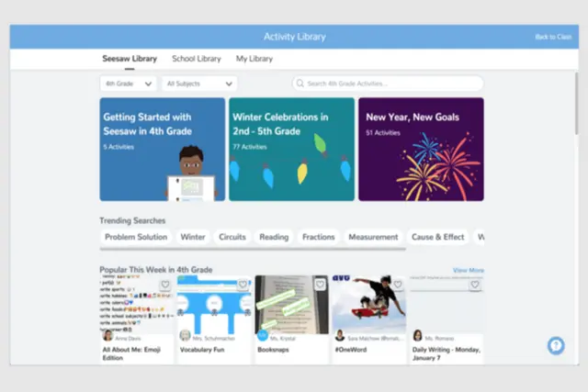Click the Vocabulary Fun title text
The height and width of the screenshot is (392, 588).
point(202,350)
